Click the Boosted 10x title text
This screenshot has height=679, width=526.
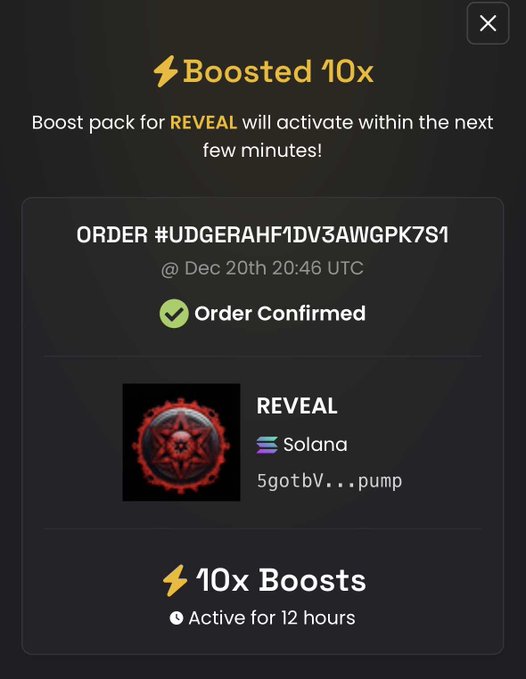tap(278, 71)
